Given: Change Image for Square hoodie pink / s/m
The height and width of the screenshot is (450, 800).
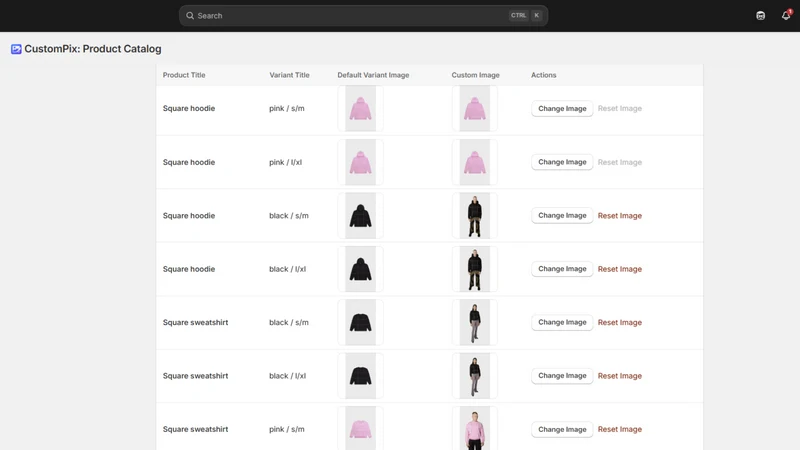Looking at the screenshot, I should tap(562, 108).
